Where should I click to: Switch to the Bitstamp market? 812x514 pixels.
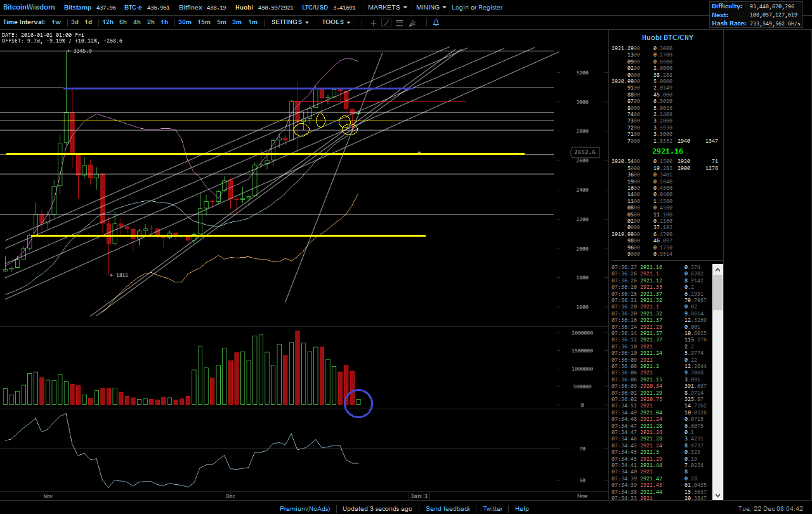coord(77,8)
